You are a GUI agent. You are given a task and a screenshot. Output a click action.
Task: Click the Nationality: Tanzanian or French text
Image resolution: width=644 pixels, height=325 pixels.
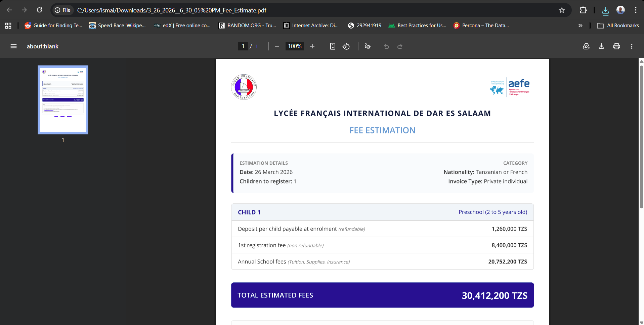(x=485, y=172)
